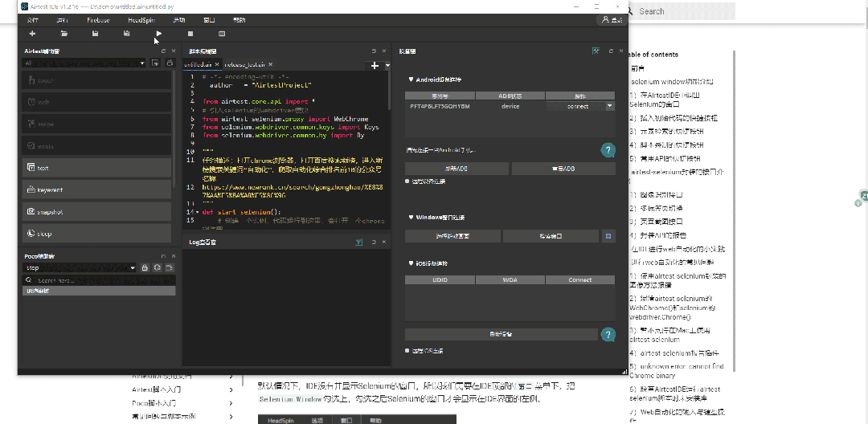Create a new script with the plus toolbar icon
The height and width of the screenshot is (424, 868).
32,34
